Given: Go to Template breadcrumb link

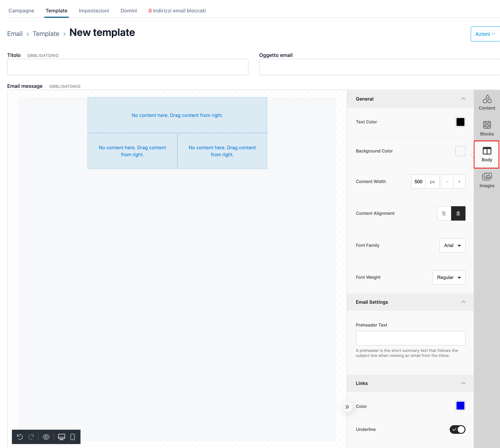Looking at the screenshot, I should pyautogui.click(x=46, y=34).
